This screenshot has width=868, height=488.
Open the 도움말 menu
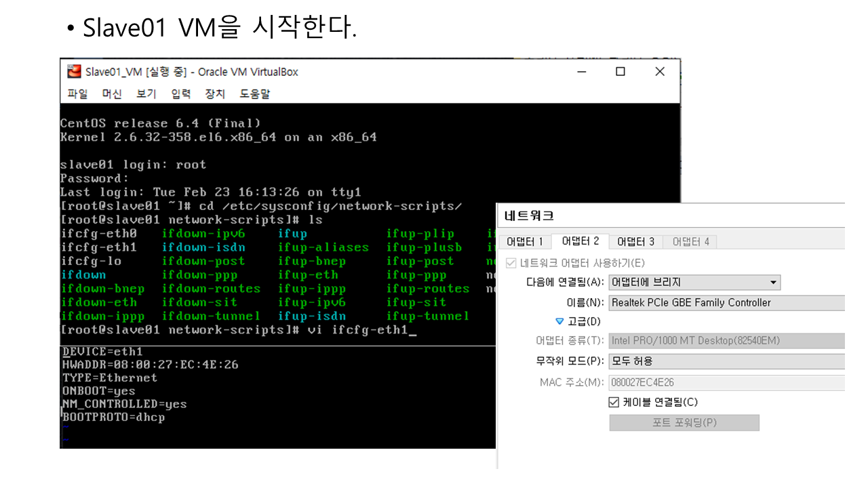[x=255, y=94]
